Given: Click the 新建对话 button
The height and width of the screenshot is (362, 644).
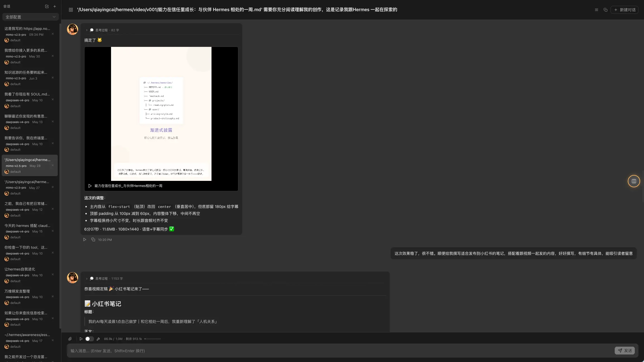Looking at the screenshot, I should pos(624,10).
